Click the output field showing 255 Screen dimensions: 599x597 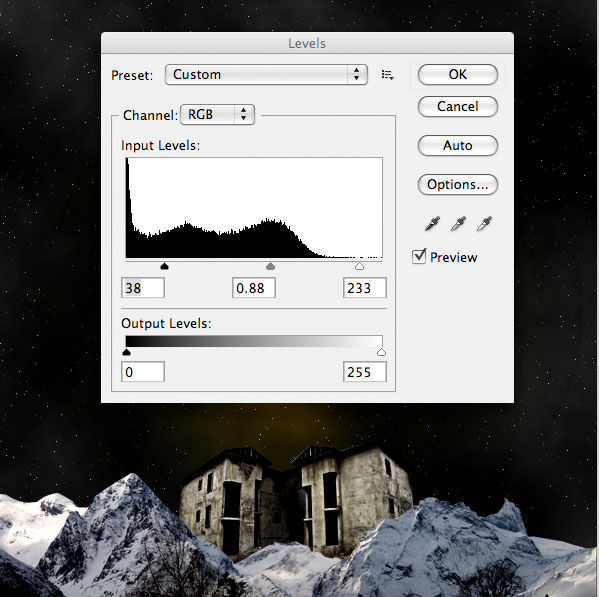coord(365,372)
